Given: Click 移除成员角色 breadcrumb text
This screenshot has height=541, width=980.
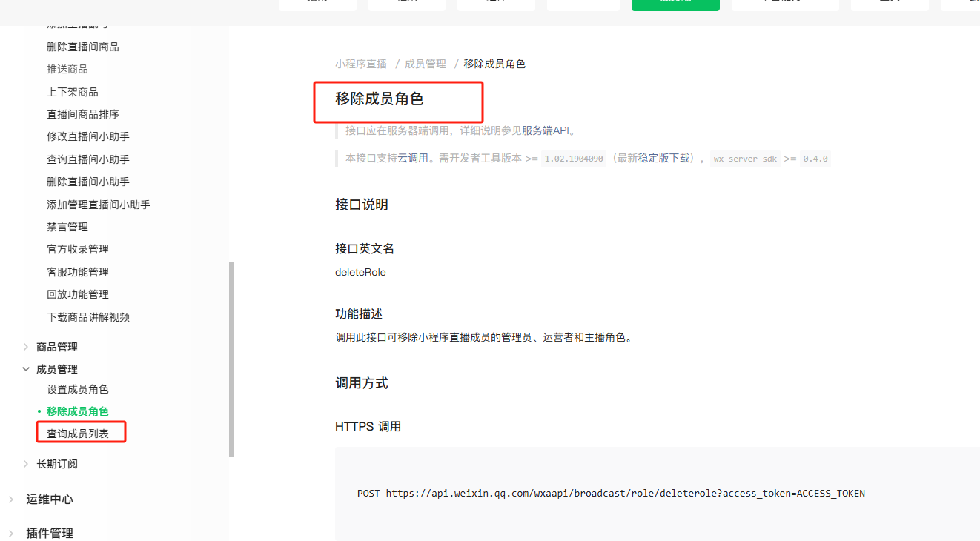Looking at the screenshot, I should (494, 64).
